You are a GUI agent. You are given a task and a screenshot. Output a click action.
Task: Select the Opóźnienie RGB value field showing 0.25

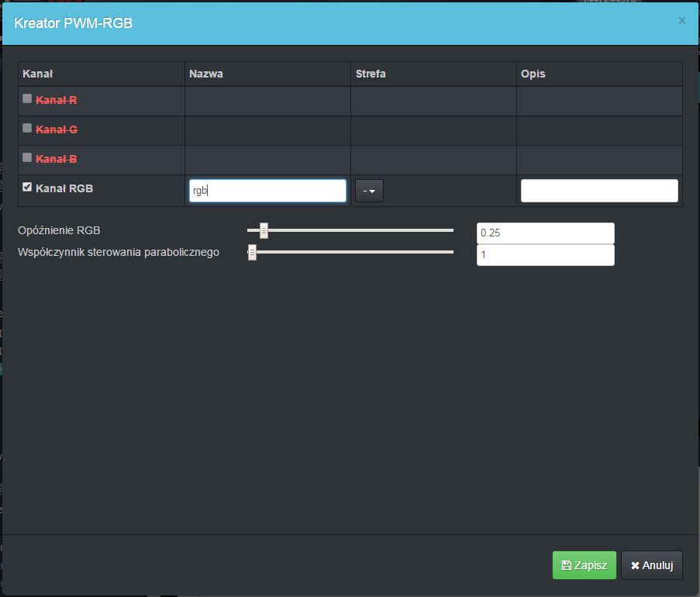coord(545,233)
